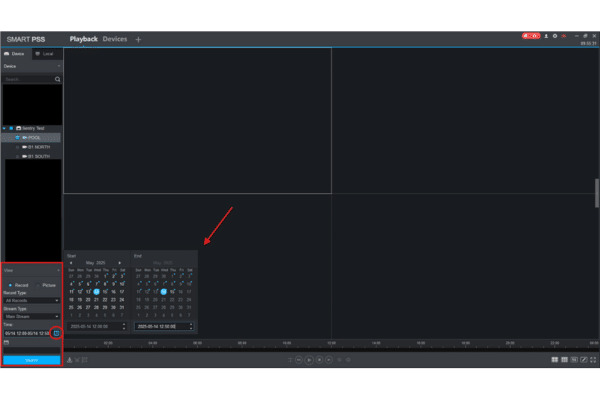The width and height of the screenshot is (600, 400).
Task: Decrease the End time with down stepper
Action: tap(191, 328)
